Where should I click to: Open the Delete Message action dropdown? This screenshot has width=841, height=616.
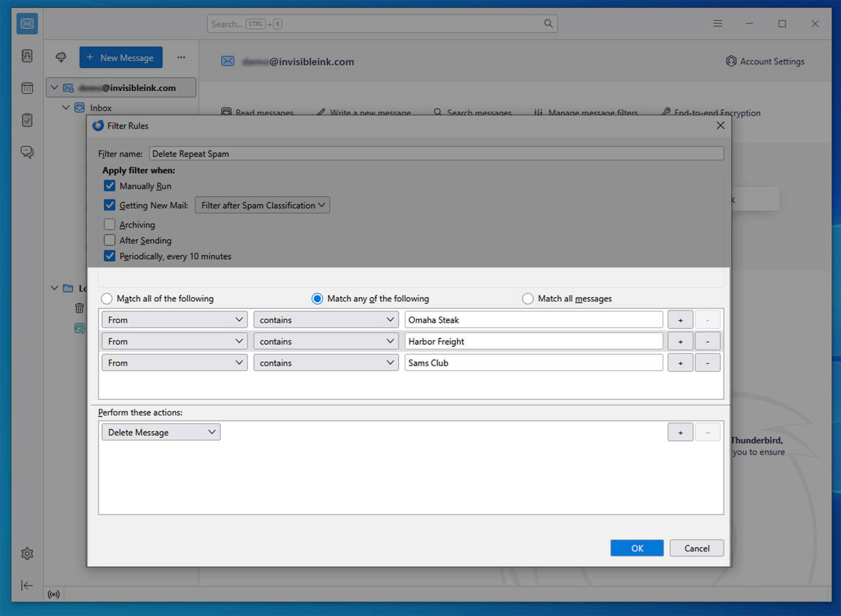pyautogui.click(x=161, y=432)
